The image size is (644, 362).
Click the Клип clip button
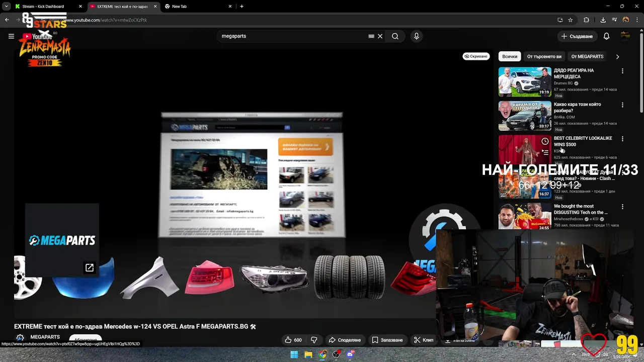pos(424,340)
